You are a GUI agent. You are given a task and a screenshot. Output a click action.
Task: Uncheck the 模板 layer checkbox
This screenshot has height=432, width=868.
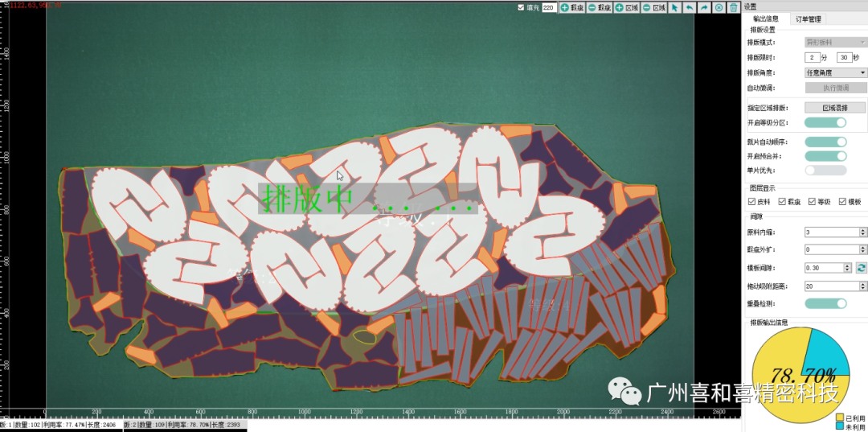click(x=842, y=202)
